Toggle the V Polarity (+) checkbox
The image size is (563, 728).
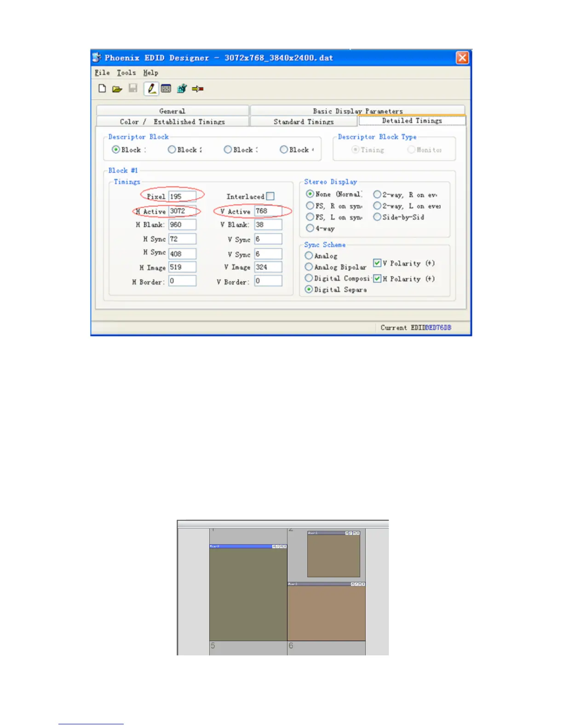(377, 263)
